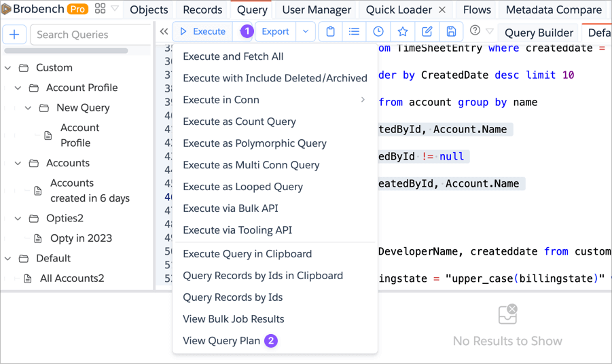612x364 pixels.
Task: Click the Search Queries input field
Action: coord(92,35)
